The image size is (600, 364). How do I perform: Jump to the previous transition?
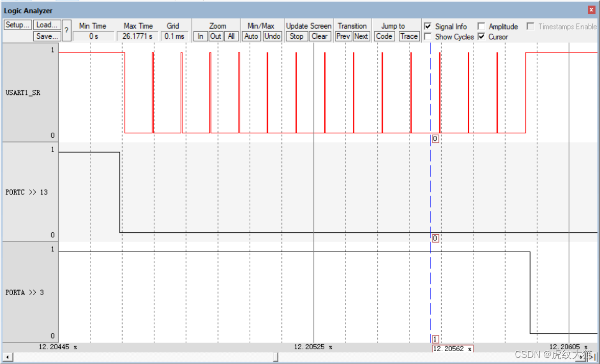[343, 36]
